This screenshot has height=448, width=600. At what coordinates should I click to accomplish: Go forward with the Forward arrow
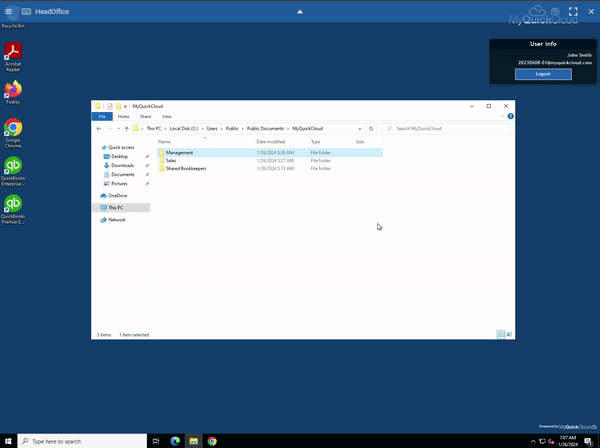point(110,129)
